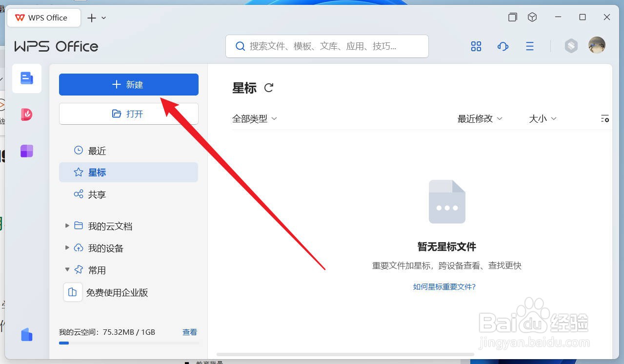Viewport: 624px width, 364px height.
Task: Click the star icon beside 星标
Action: (78, 172)
